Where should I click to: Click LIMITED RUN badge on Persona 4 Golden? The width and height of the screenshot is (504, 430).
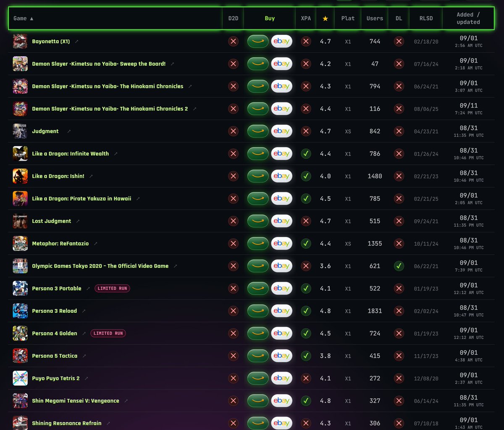pyautogui.click(x=108, y=333)
